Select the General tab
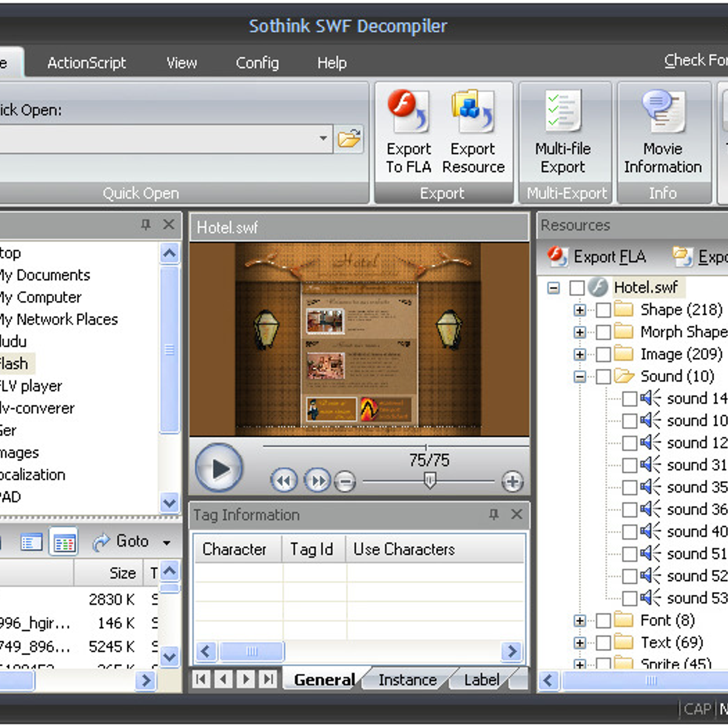The width and height of the screenshot is (728, 728). 325,680
